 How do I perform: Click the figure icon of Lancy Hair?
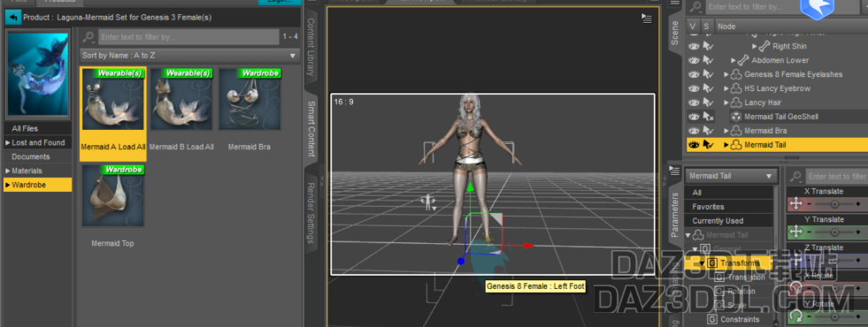(x=736, y=103)
